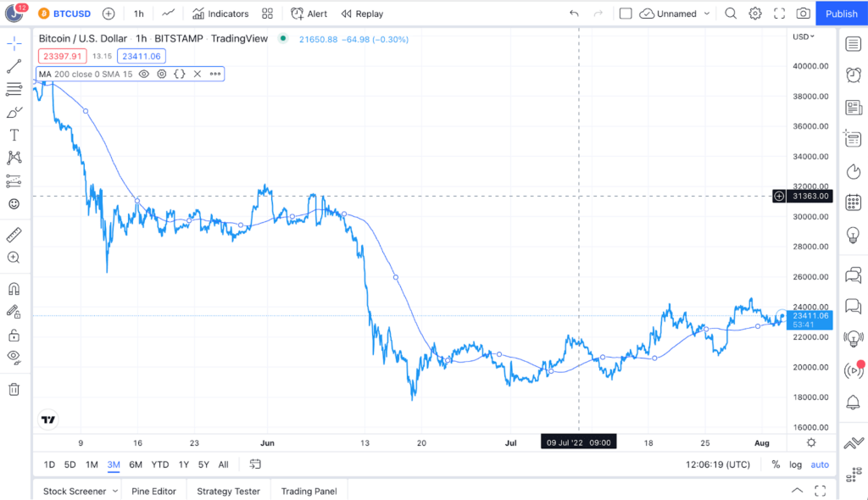This screenshot has height=500, width=868.
Task: Toggle log scale mode
Action: pos(795,464)
